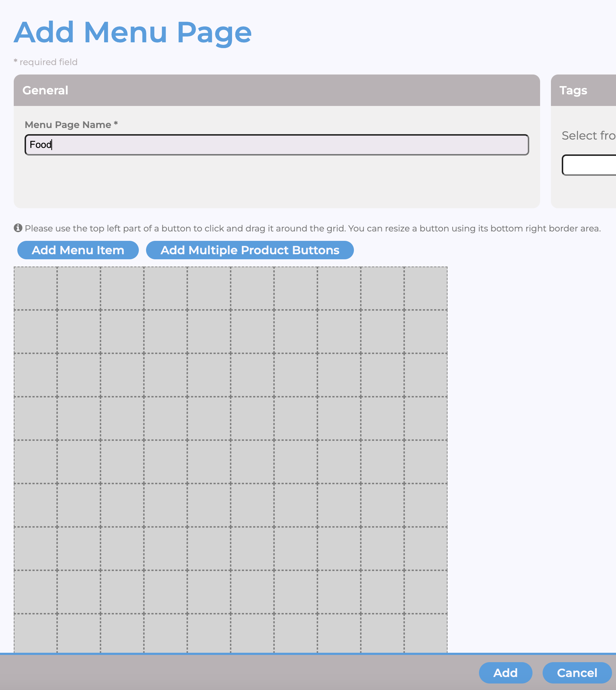Click the info icon beside the grid instructions
This screenshot has width=616, height=690.
[18, 228]
